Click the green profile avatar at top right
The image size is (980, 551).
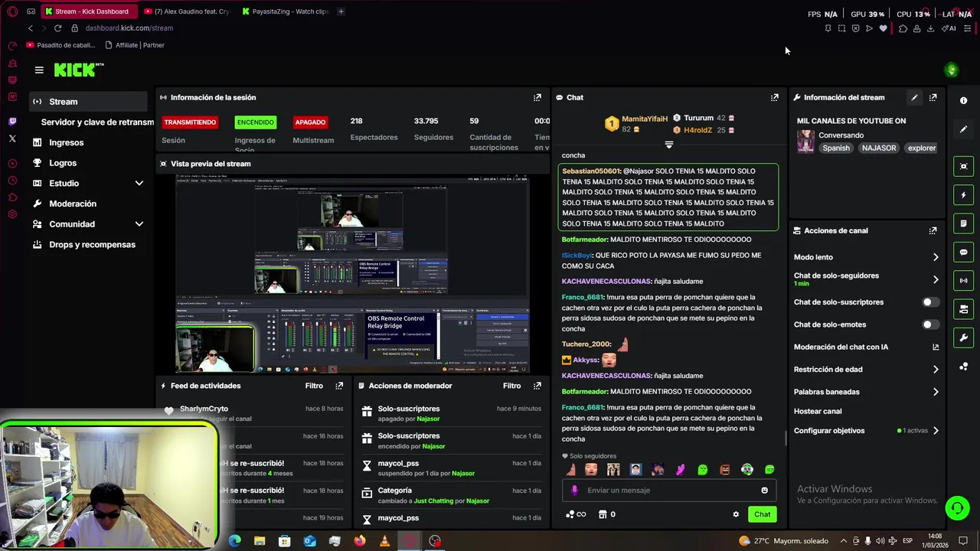pyautogui.click(x=952, y=70)
